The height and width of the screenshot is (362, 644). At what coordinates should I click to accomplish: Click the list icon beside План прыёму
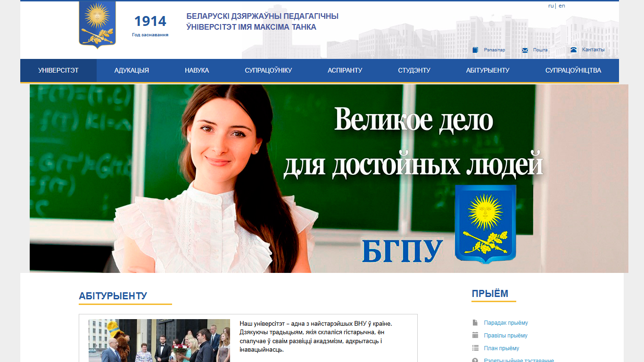click(475, 348)
